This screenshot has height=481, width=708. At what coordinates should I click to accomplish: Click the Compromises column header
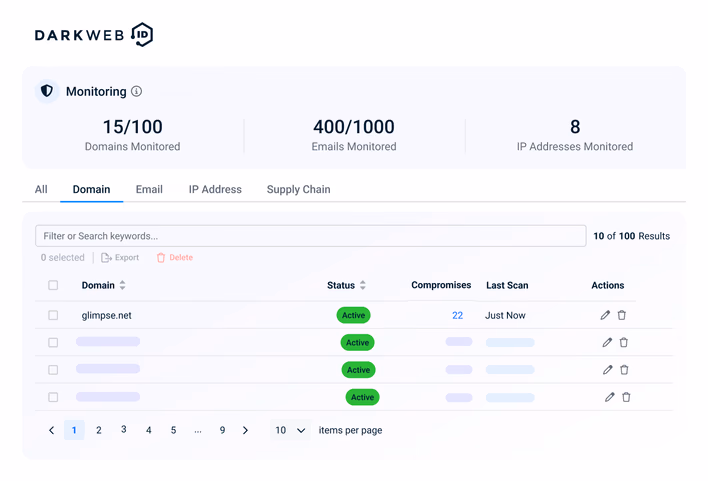point(441,285)
